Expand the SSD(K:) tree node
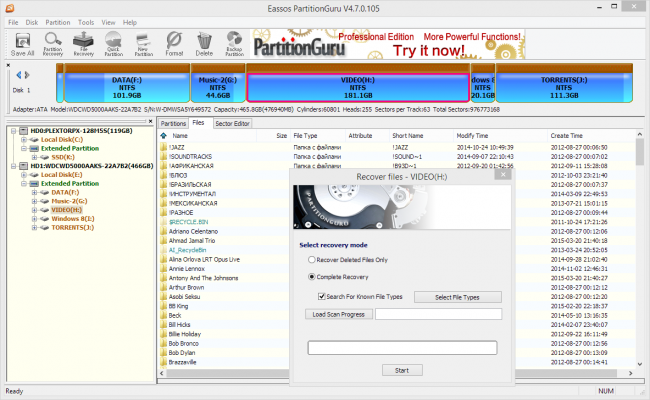The width and height of the screenshot is (650, 400). click(34, 157)
